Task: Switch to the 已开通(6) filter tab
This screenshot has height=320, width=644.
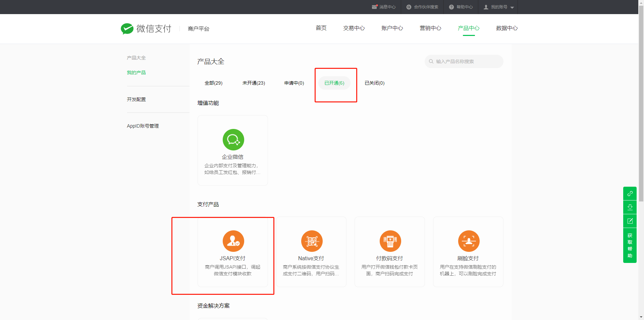Action: point(334,83)
